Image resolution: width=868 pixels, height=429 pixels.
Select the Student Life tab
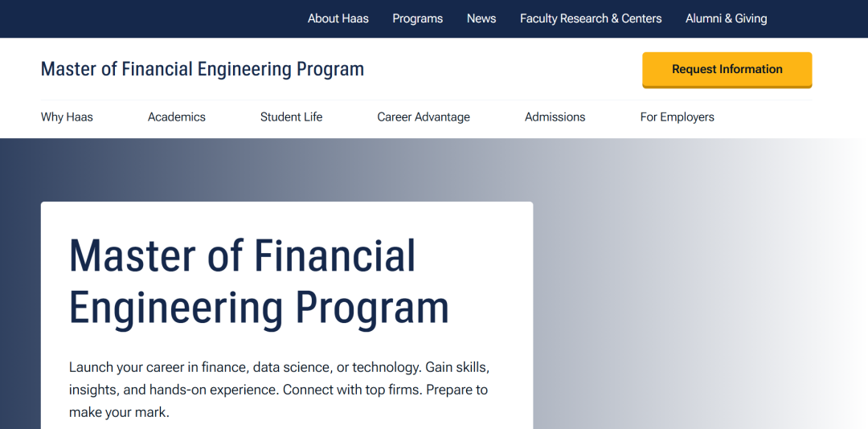click(291, 117)
